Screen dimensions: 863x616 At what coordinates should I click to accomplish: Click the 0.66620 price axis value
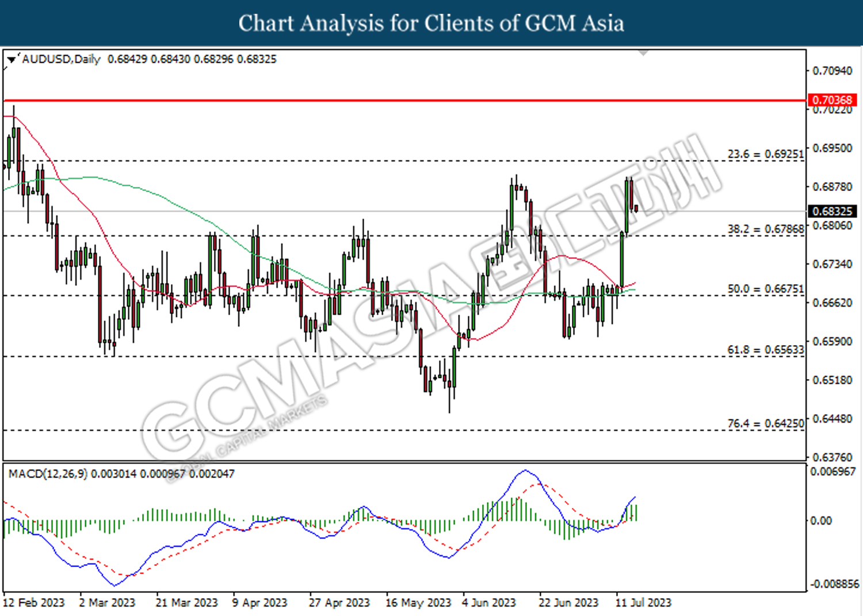[x=832, y=303]
